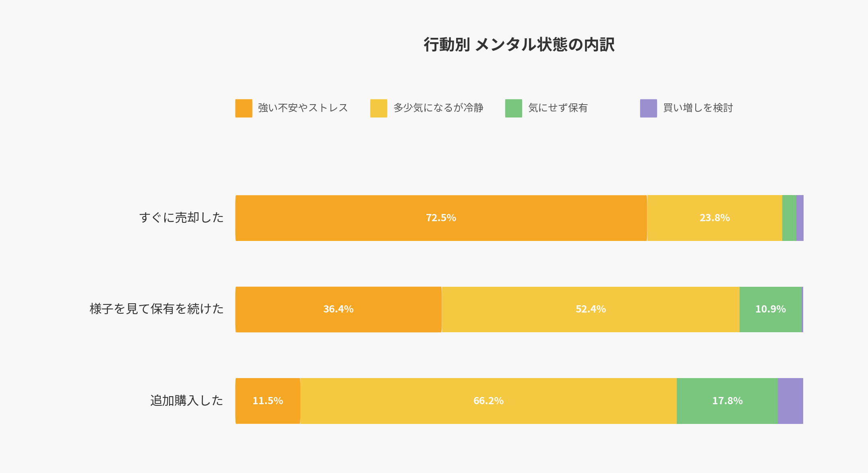The height and width of the screenshot is (473, 868).
Task: Click the 23.8% yellow bar segment
Action: [714, 218]
